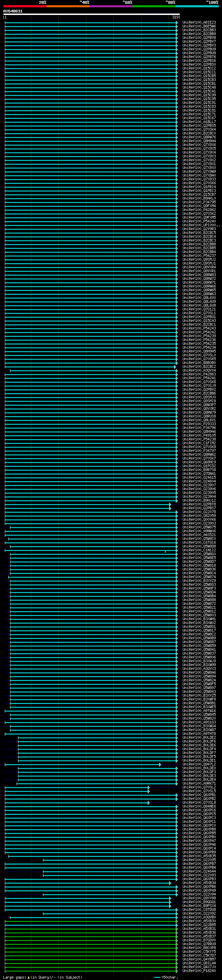222x980 pixels.
Task: Select label UniRef100_Q947L2
Action: point(199,764)
